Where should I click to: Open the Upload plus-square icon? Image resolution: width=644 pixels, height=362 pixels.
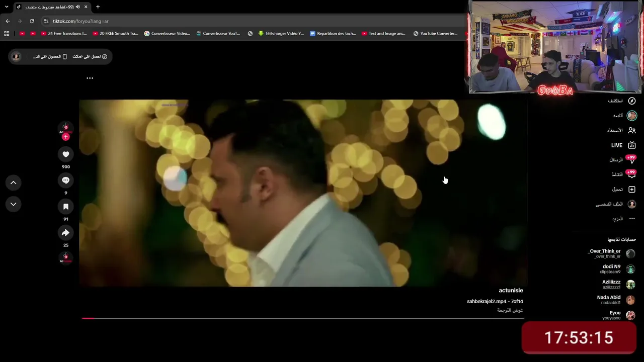click(632, 190)
